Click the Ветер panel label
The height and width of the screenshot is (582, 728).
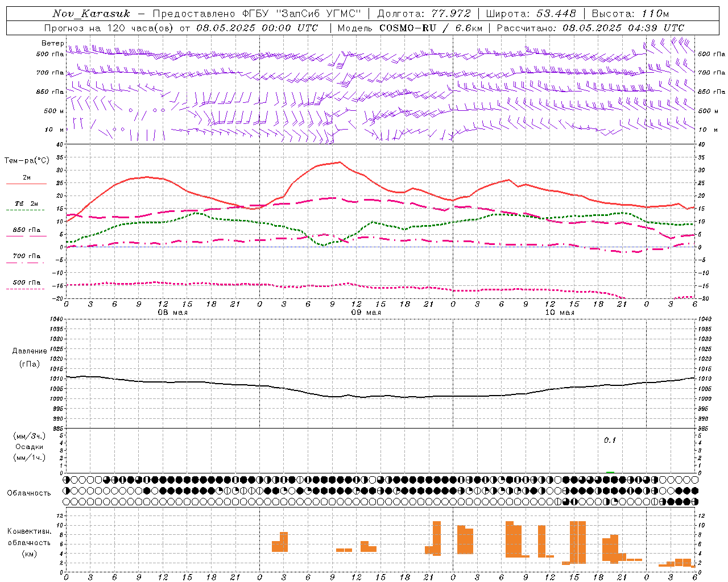[52, 43]
